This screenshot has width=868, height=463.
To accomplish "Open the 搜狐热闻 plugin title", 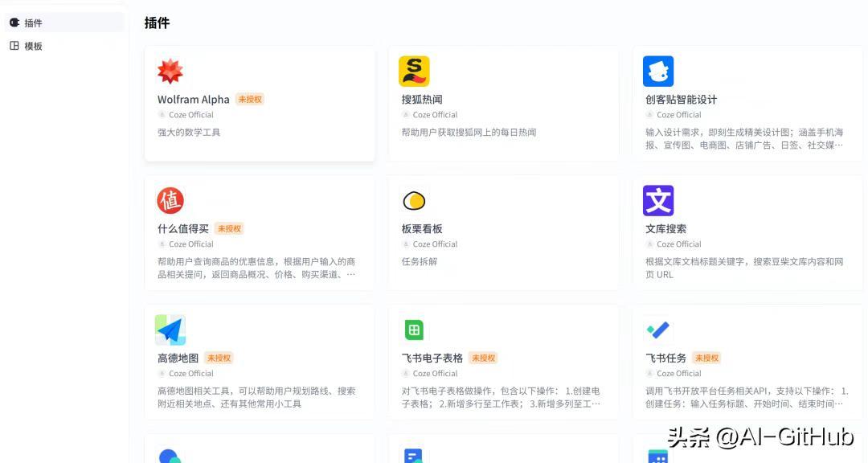I will [x=422, y=100].
